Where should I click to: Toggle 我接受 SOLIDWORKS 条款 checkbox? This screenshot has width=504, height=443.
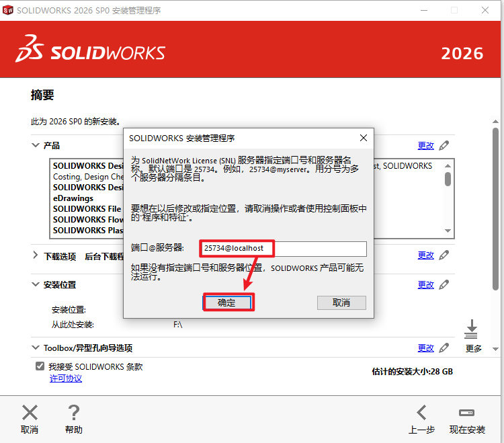coord(40,366)
